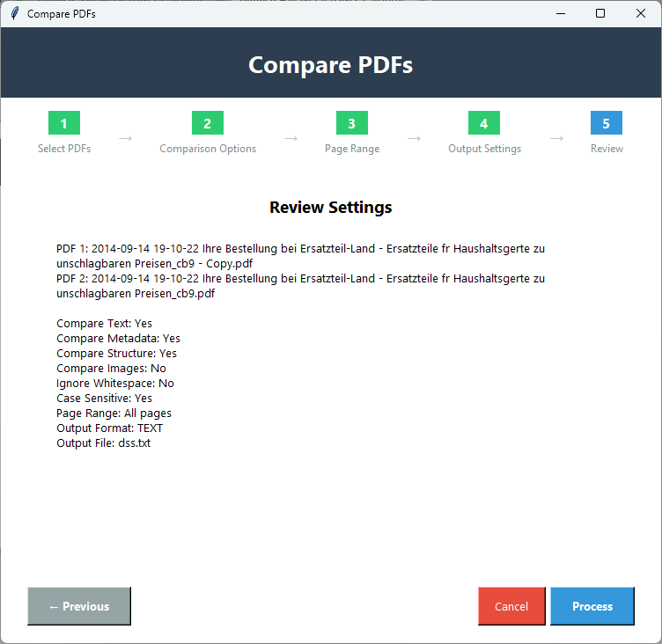Minimize the Compare PDFs window
This screenshot has height=644, width=662.
(x=560, y=13)
